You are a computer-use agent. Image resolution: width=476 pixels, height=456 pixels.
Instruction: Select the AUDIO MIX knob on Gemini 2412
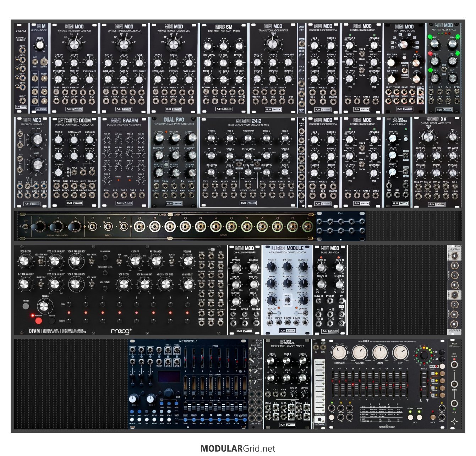click(x=248, y=139)
